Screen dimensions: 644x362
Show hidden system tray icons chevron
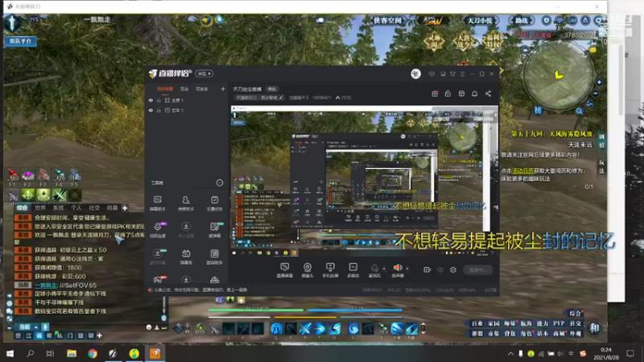click(x=510, y=354)
